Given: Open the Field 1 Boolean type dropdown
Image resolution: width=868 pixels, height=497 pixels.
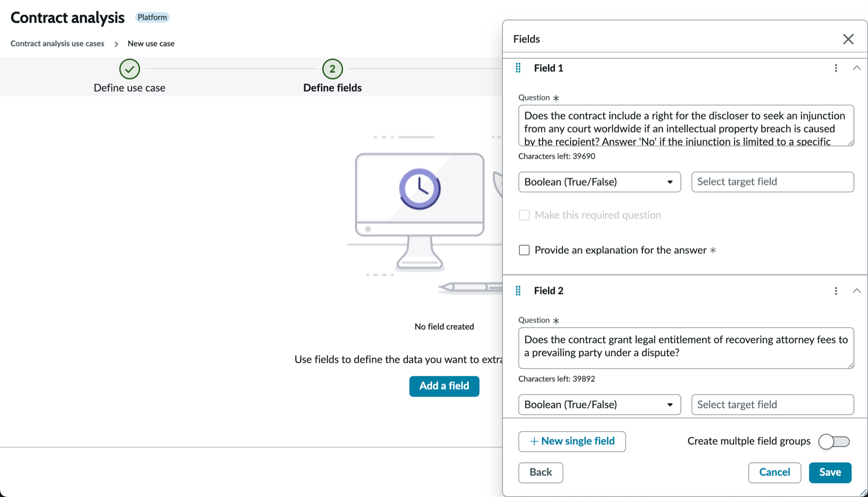Looking at the screenshot, I should click(599, 182).
